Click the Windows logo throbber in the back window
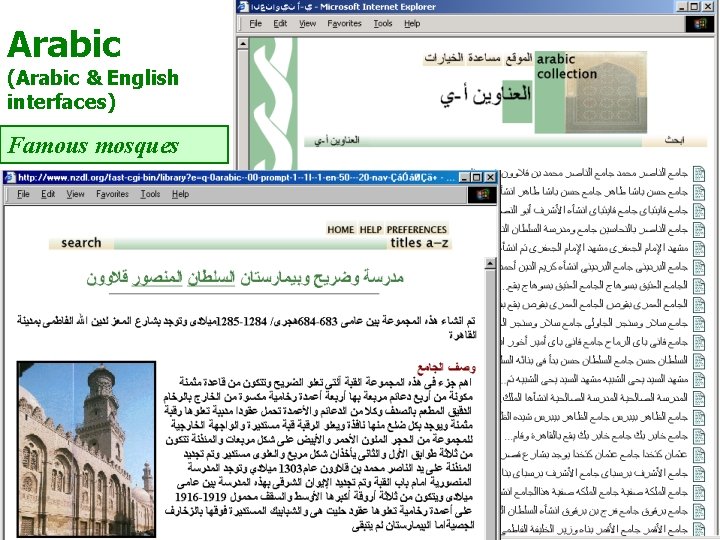The image size is (720, 540). (699, 23)
